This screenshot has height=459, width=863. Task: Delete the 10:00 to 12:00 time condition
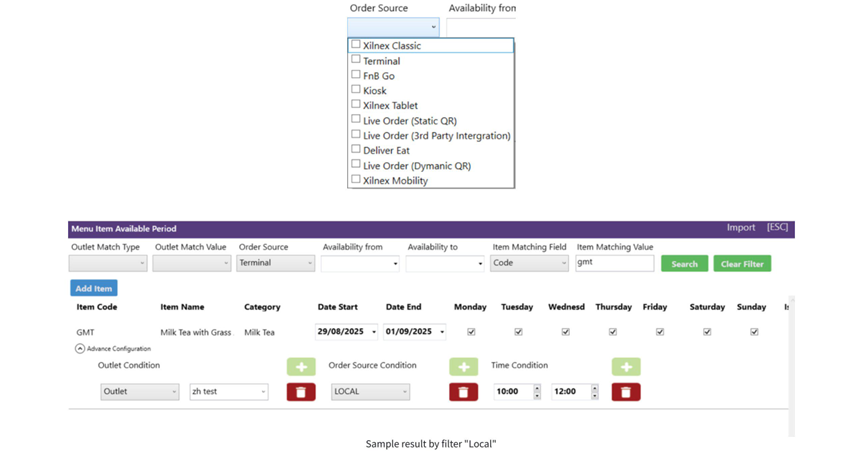coord(626,392)
